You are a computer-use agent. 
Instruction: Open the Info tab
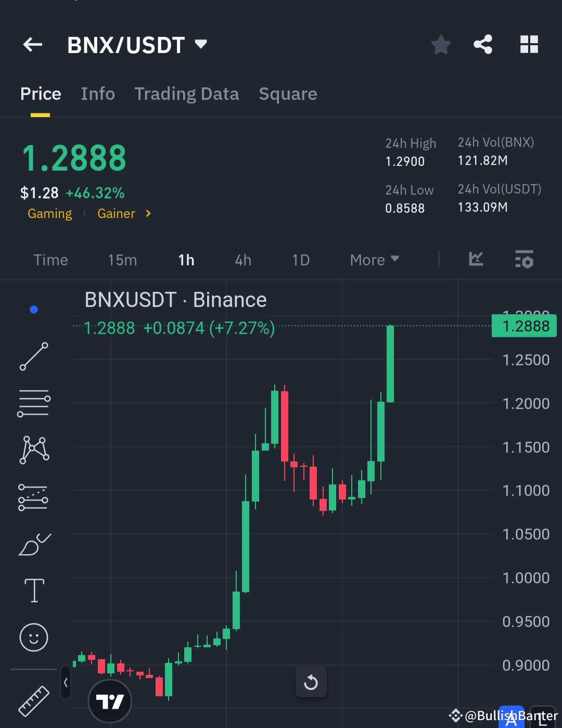coord(98,94)
